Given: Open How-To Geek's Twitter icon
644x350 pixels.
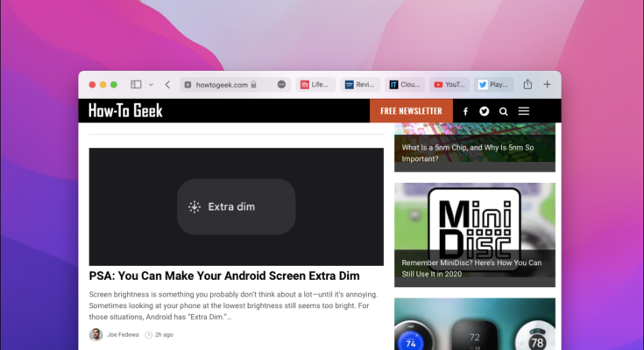Looking at the screenshot, I should [484, 111].
